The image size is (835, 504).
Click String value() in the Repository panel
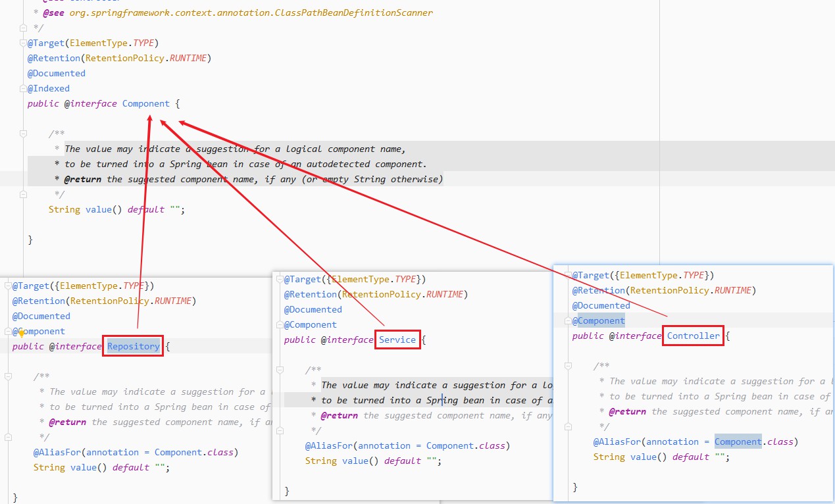click(x=102, y=467)
